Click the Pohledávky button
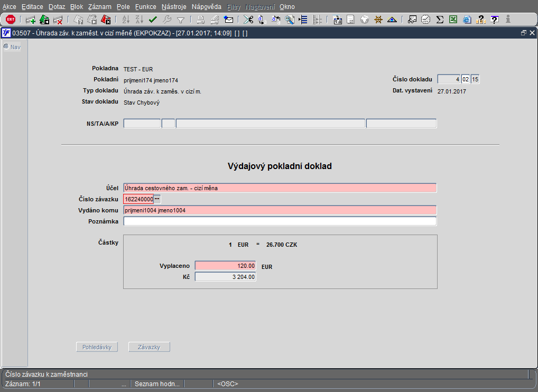The width and height of the screenshot is (538, 392). pos(97,347)
